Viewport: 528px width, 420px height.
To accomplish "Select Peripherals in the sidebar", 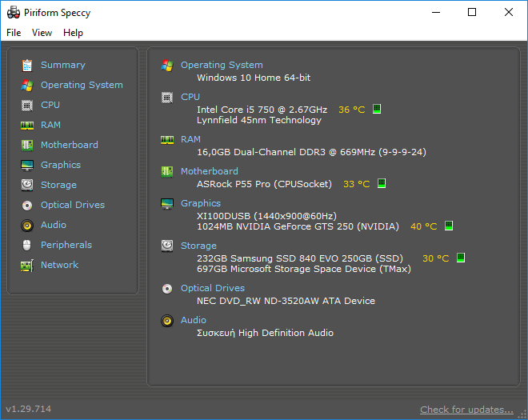I will (66, 245).
